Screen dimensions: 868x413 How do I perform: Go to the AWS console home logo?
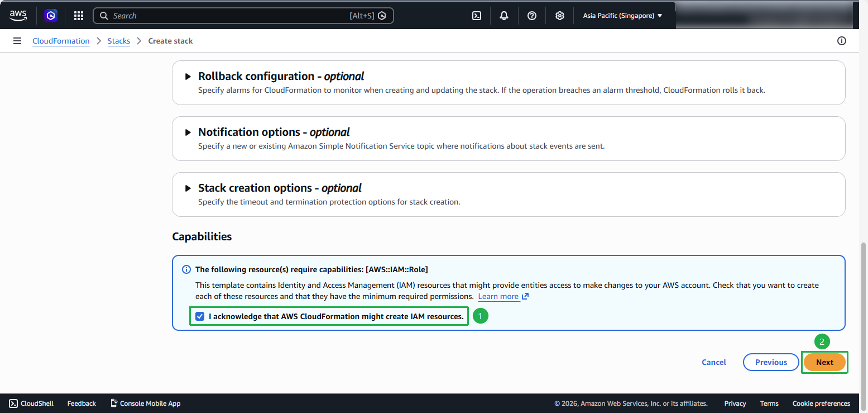pyautogui.click(x=18, y=16)
